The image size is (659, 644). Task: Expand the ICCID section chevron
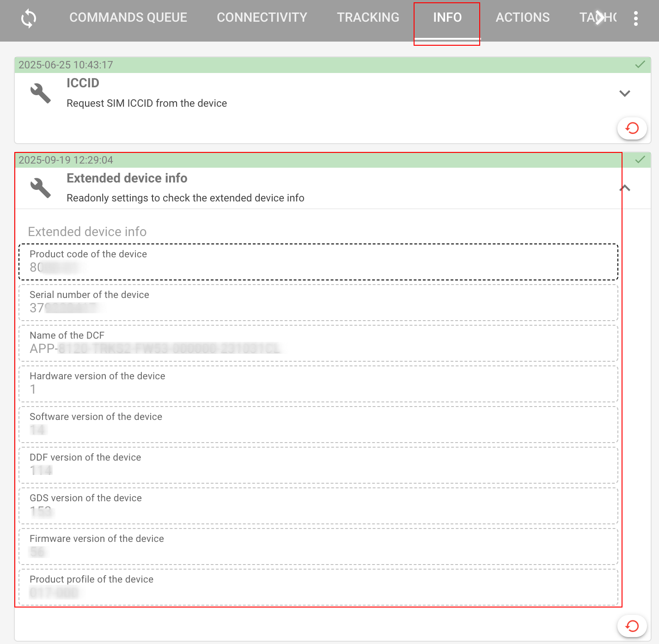625,93
